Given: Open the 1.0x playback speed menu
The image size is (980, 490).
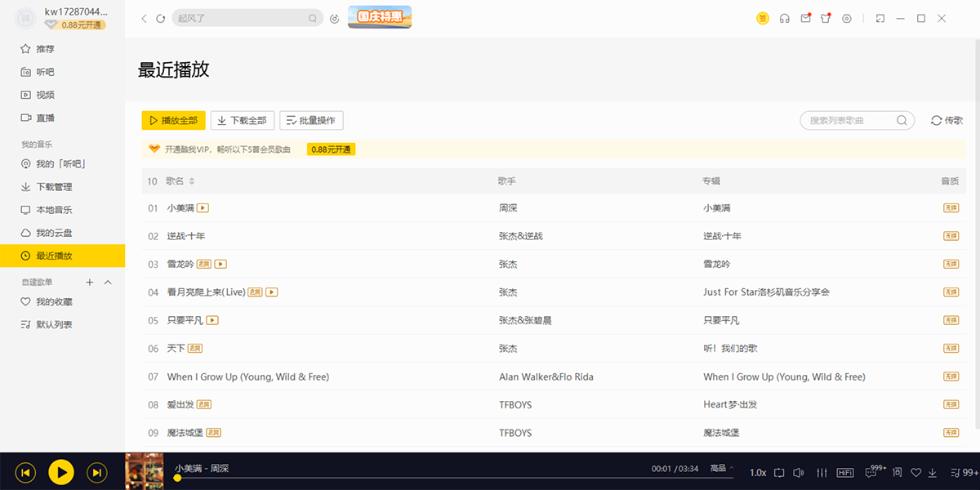Looking at the screenshot, I should click(758, 473).
